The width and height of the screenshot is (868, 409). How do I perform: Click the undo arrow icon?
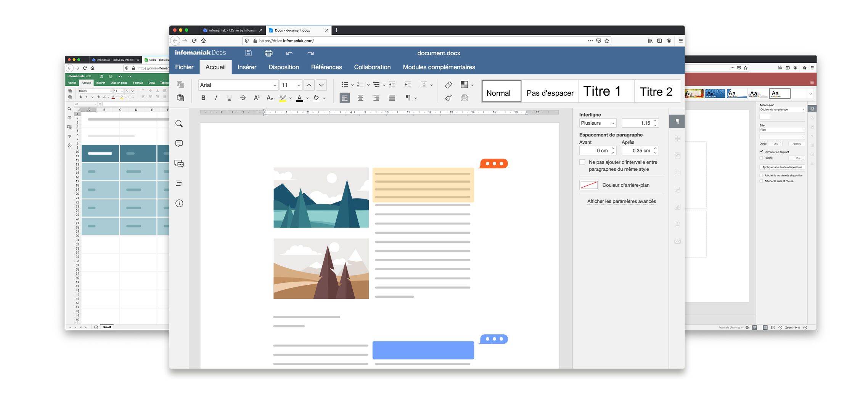tap(289, 53)
